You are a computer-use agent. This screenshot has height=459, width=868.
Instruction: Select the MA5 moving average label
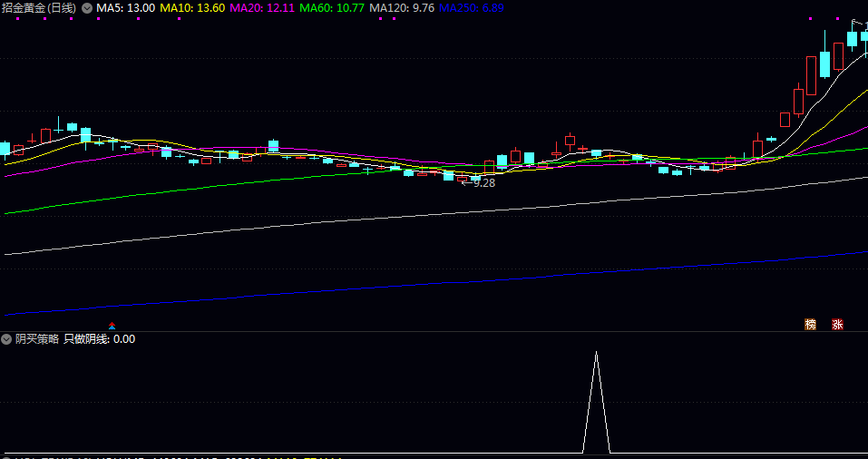[x=125, y=8]
